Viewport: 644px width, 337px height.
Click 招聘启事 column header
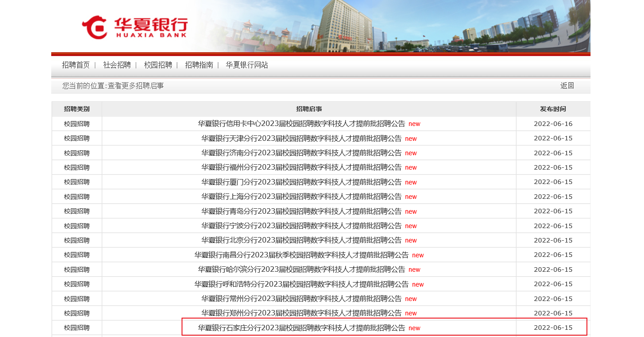click(x=309, y=109)
